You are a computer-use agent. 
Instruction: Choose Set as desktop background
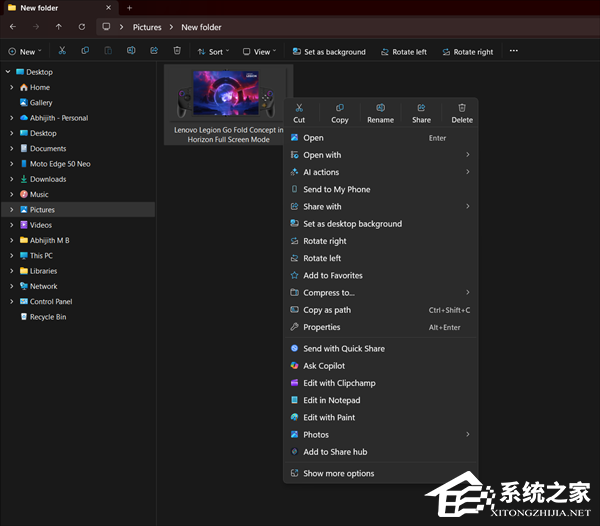coord(380,224)
